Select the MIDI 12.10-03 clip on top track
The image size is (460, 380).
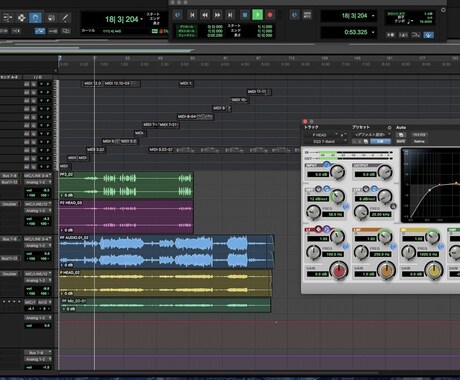point(122,83)
